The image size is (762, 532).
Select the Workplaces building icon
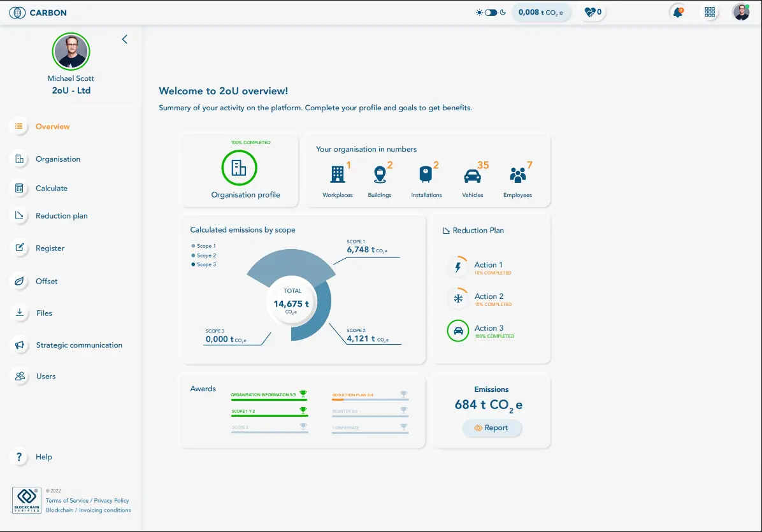coord(337,175)
